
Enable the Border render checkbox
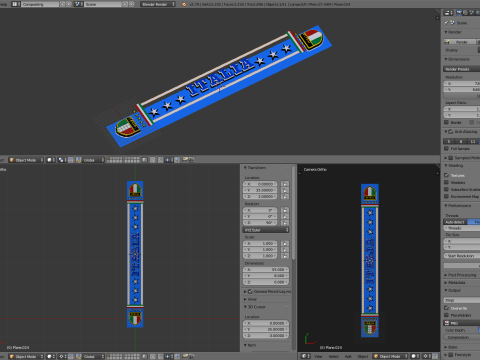point(446,122)
